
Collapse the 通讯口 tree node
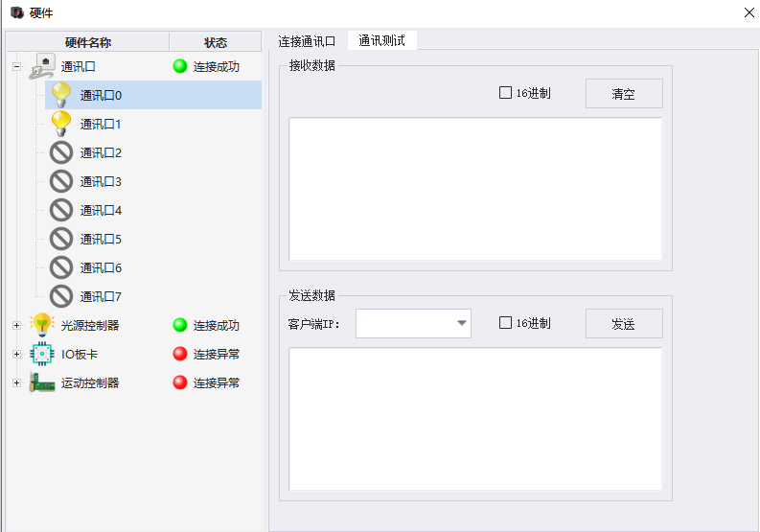[16, 66]
